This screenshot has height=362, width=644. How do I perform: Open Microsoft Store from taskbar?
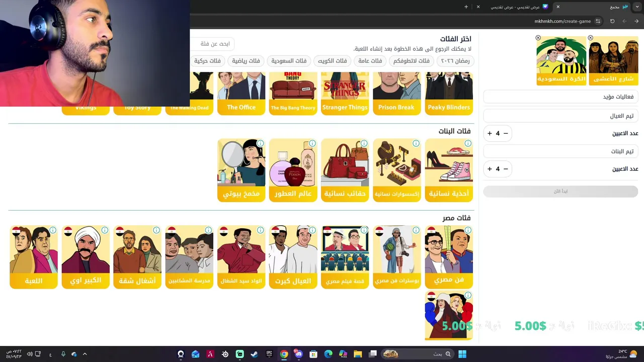pos(313,354)
